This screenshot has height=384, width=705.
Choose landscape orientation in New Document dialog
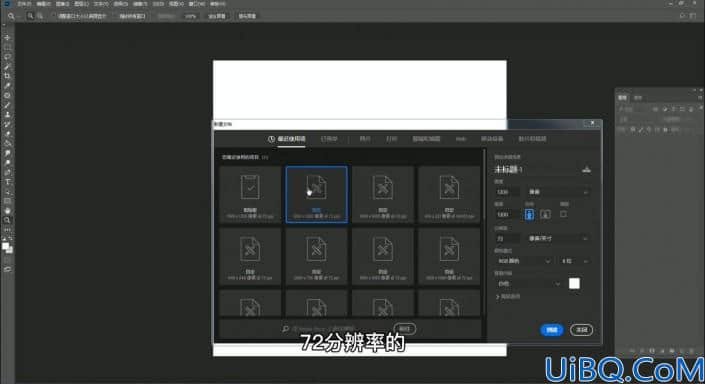click(545, 214)
